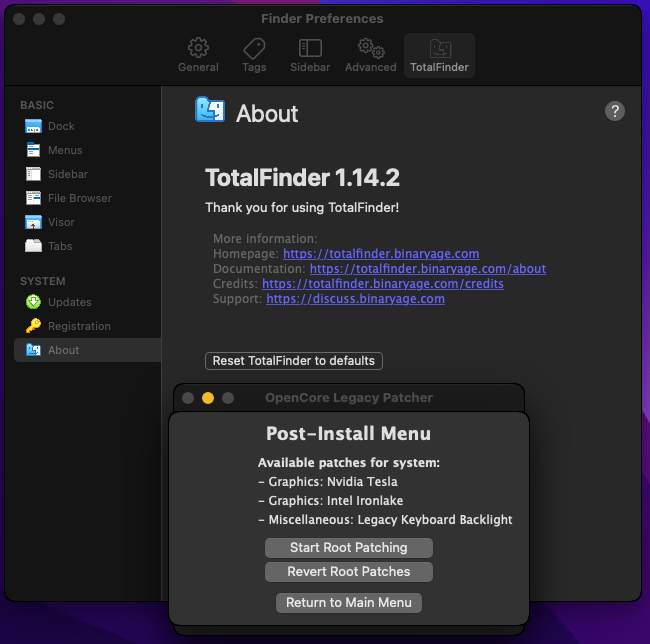Click the Post-Install Menu heading
The height and width of the screenshot is (644, 650).
click(x=349, y=433)
